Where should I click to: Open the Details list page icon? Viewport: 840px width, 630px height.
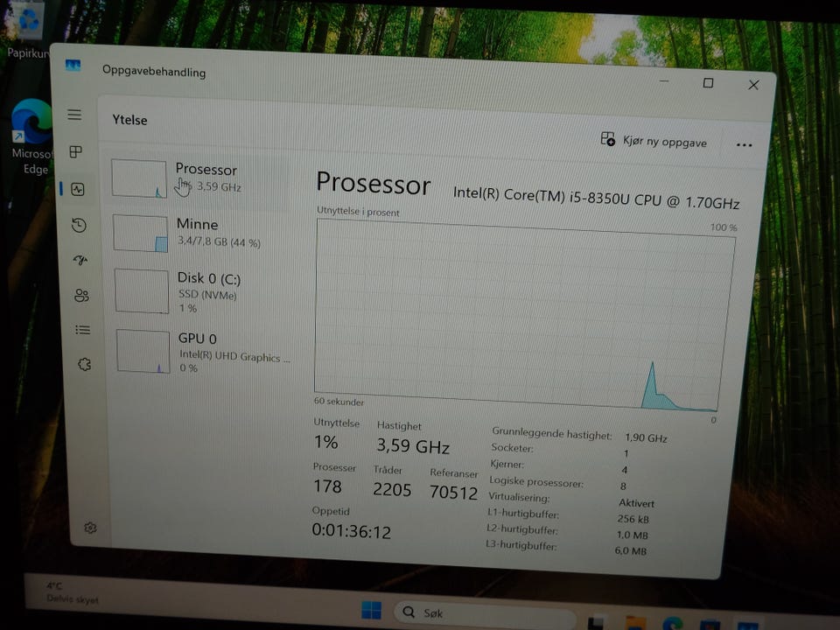click(82, 330)
